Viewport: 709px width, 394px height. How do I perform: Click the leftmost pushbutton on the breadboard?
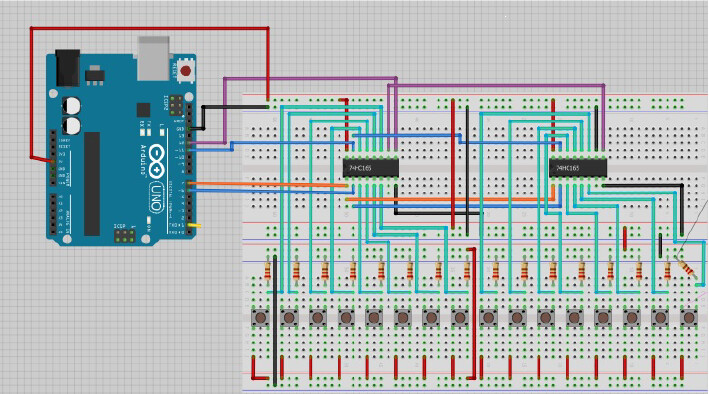coord(260,318)
